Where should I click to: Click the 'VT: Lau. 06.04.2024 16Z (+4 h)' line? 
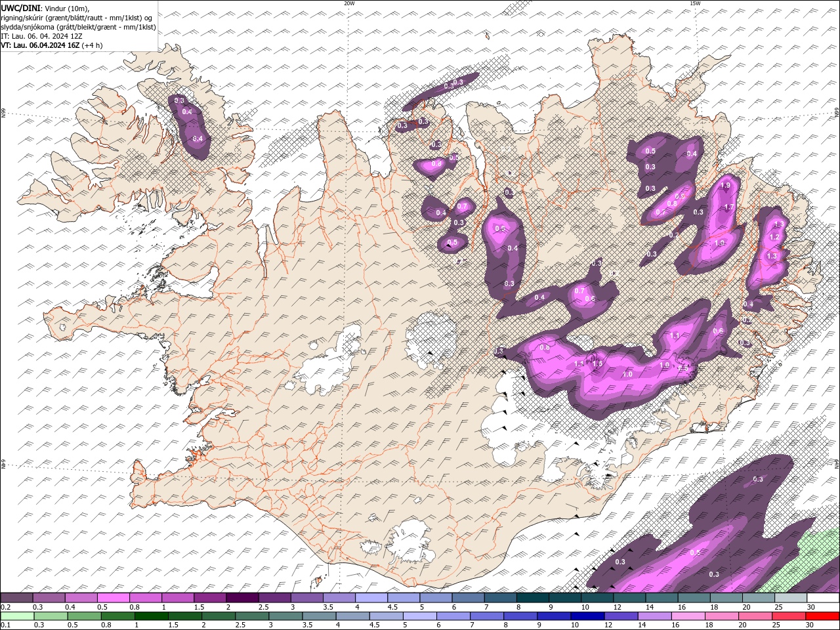click(x=52, y=45)
